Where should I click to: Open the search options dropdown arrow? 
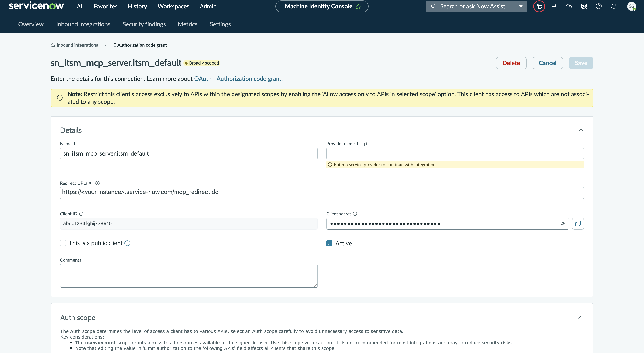(520, 7)
